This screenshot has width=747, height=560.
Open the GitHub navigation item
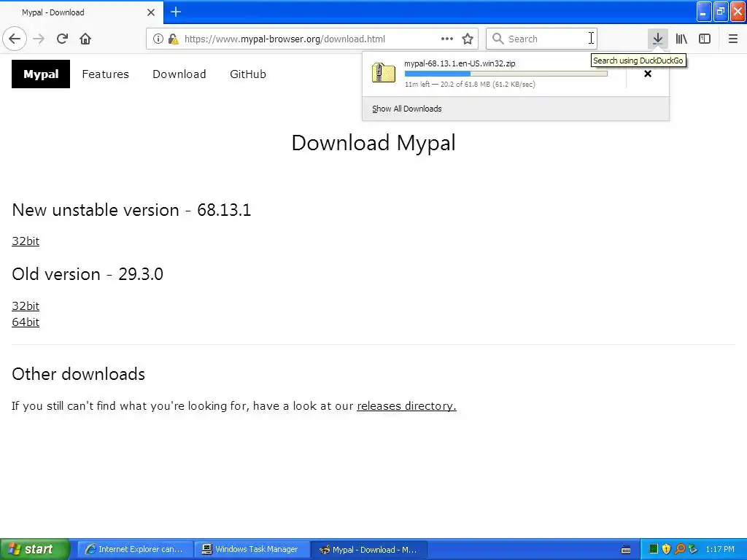[x=248, y=74]
